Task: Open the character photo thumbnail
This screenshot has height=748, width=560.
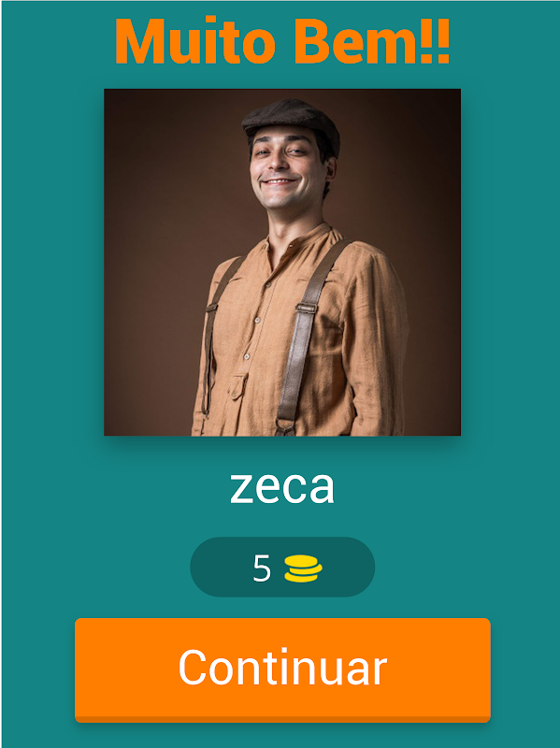Action: click(x=282, y=262)
